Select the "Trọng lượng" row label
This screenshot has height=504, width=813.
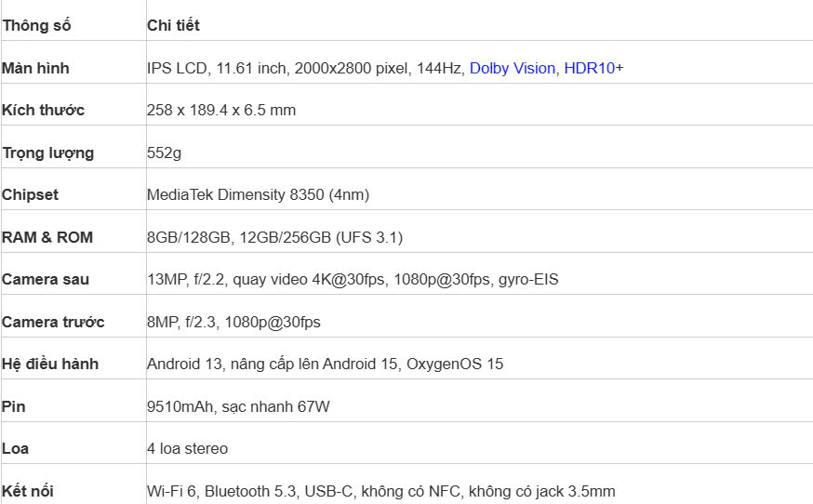tap(47, 153)
